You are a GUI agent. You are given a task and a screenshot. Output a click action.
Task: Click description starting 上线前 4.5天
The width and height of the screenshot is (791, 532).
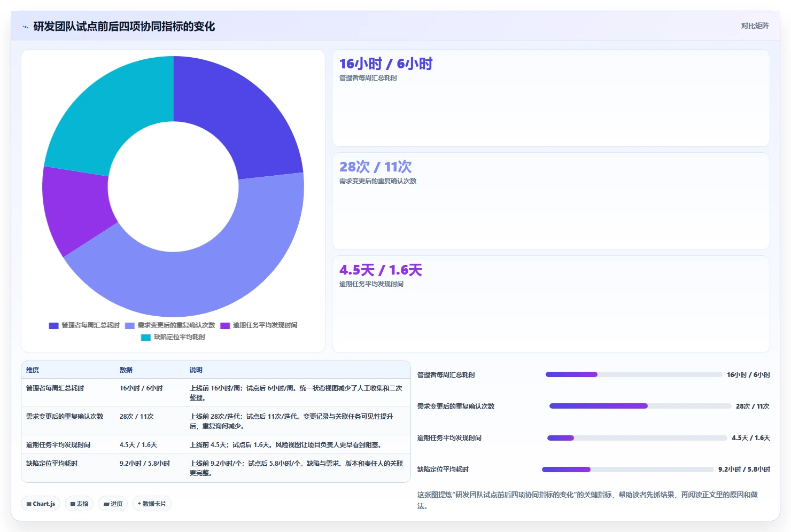(286, 445)
